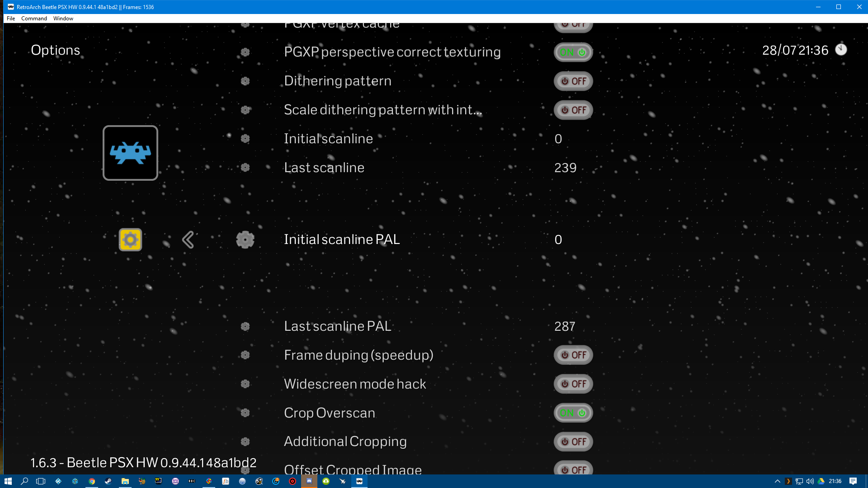Toggle the Dithering pattern switch
The width and height of the screenshot is (868, 488).
(573, 81)
